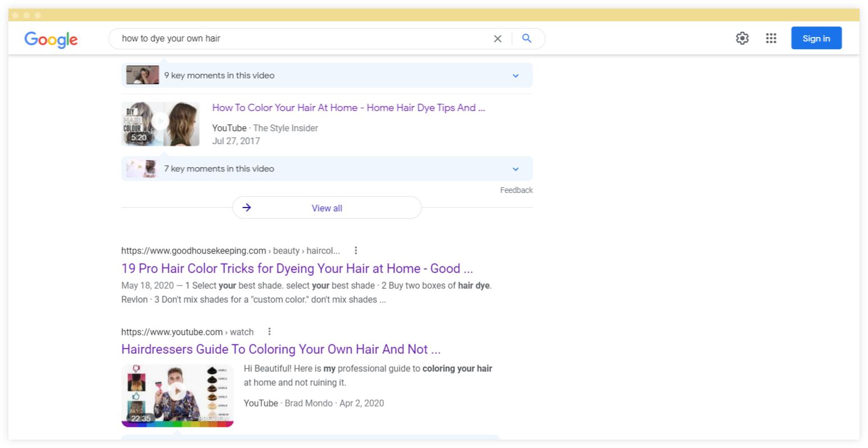Open How To Color Your Hair At Home link

click(x=348, y=108)
